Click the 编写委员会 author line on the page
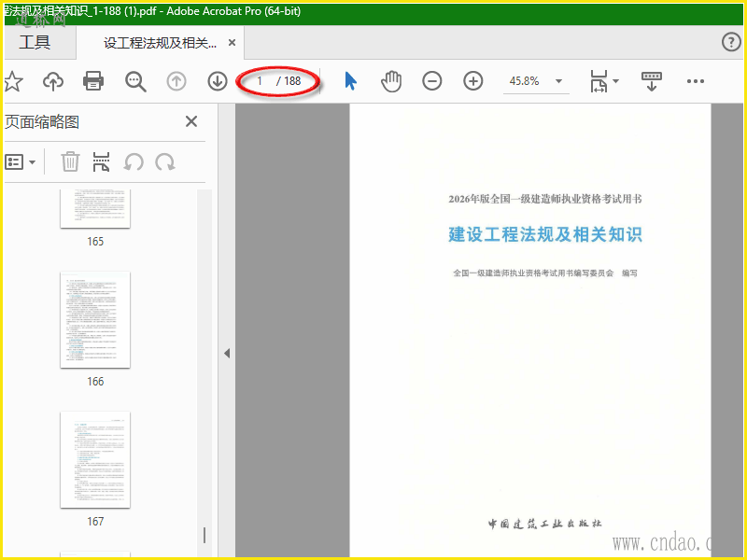Image resolution: width=747 pixels, height=560 pixels. tap(545, 273)
